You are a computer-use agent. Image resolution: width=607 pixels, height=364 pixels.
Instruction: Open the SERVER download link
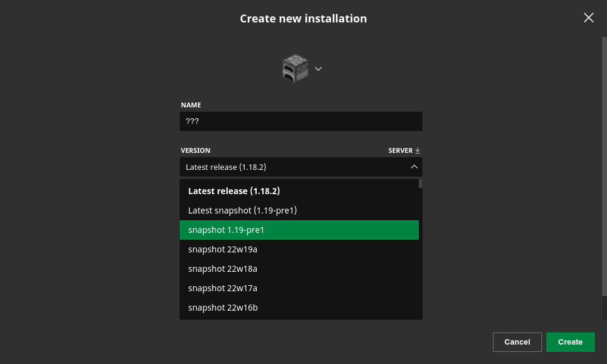click(x=401, y=150)
